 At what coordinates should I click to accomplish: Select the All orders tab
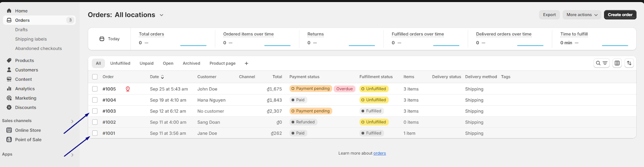(x=98, y=63)
